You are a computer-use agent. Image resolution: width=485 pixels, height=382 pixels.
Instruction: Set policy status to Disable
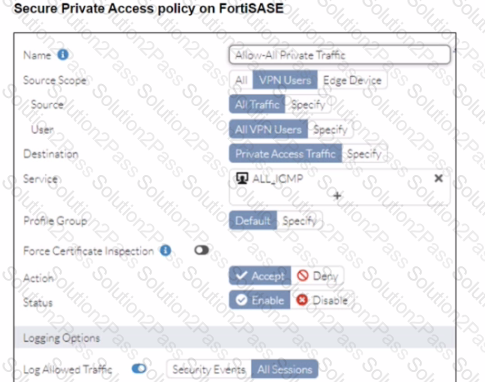point(322,300)
